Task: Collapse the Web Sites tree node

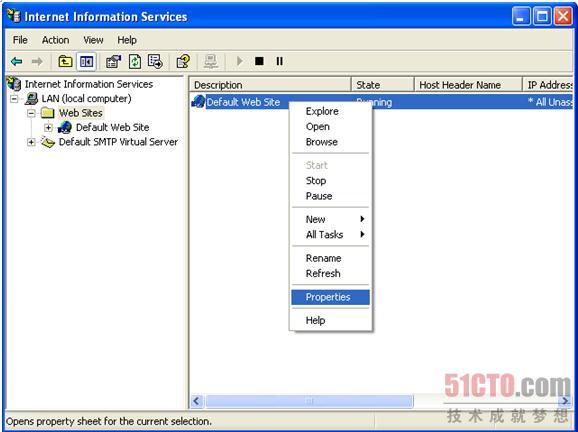Action: pos(31,113)
